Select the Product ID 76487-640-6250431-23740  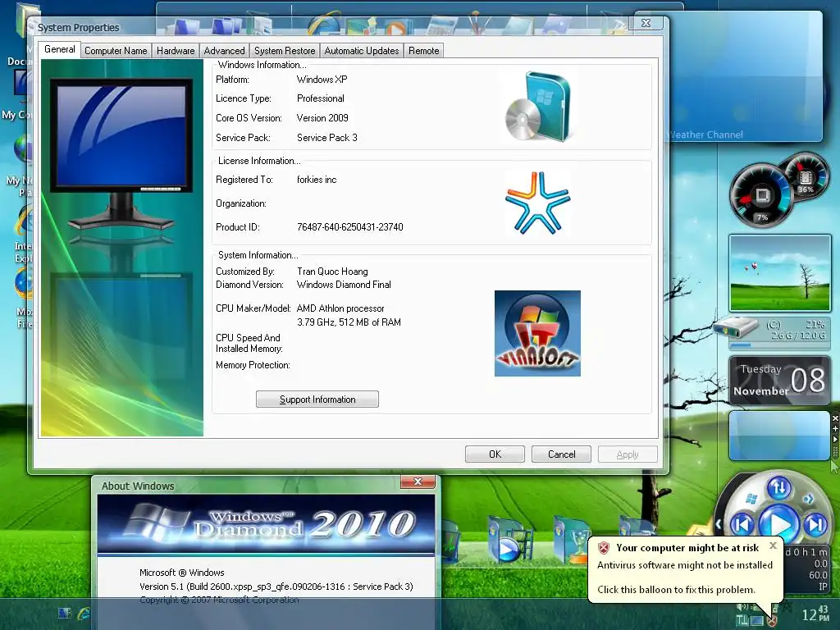(349, 227)
